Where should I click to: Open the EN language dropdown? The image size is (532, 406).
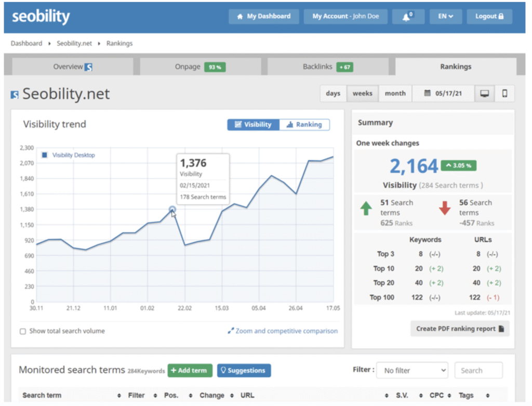(445, 16)
